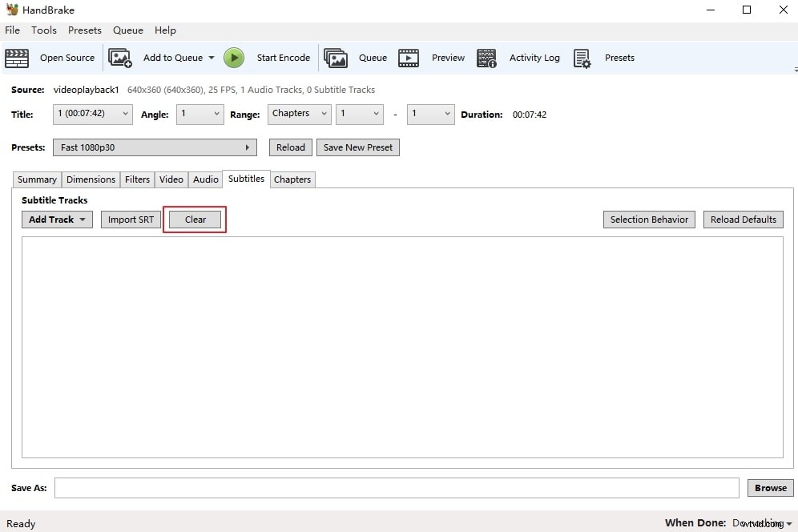This screenshot has width=798, height=532.
Task: Open the Queue panel icon
Action: click(x=337, y=57)
